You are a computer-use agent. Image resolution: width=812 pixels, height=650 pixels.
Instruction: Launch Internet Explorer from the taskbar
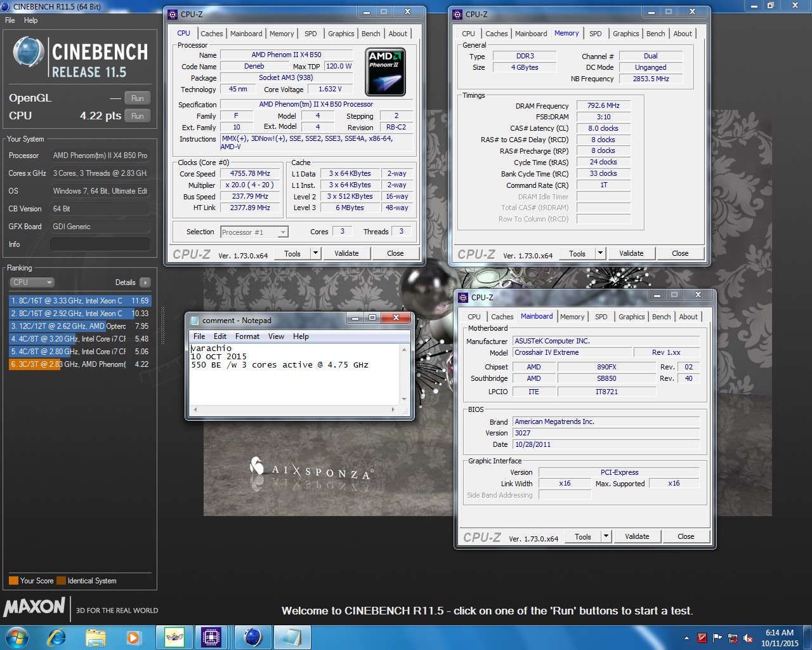(x=56, y=637)
